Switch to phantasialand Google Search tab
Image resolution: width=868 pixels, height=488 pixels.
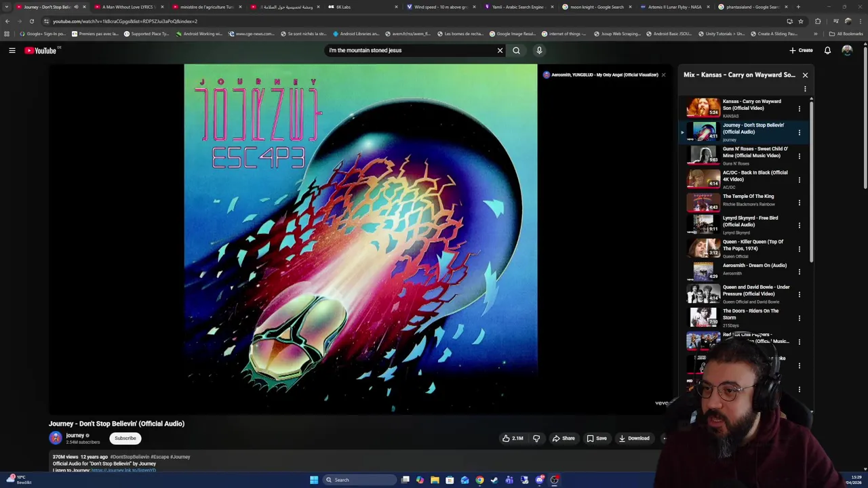point(753,7)
